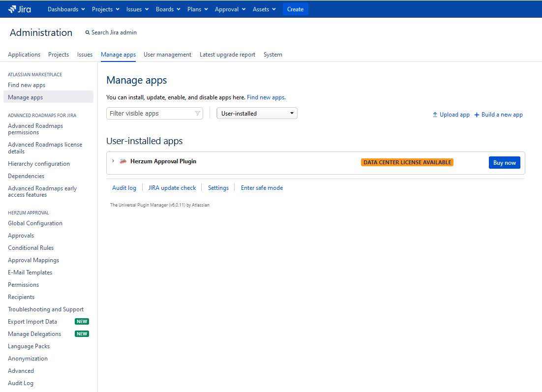Open Audit Log in the sidebar
Image resolution: width=542 pixels, height=392 pixels.
(21, 383)
